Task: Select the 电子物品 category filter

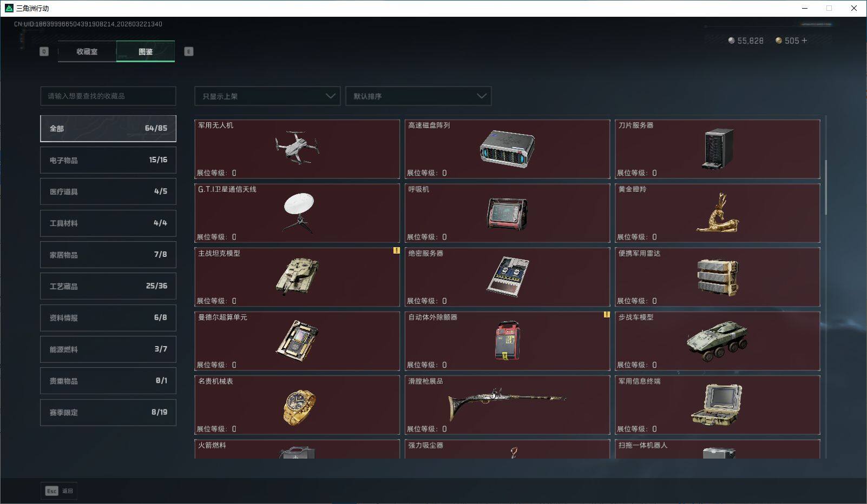Action: pos(108,160)
